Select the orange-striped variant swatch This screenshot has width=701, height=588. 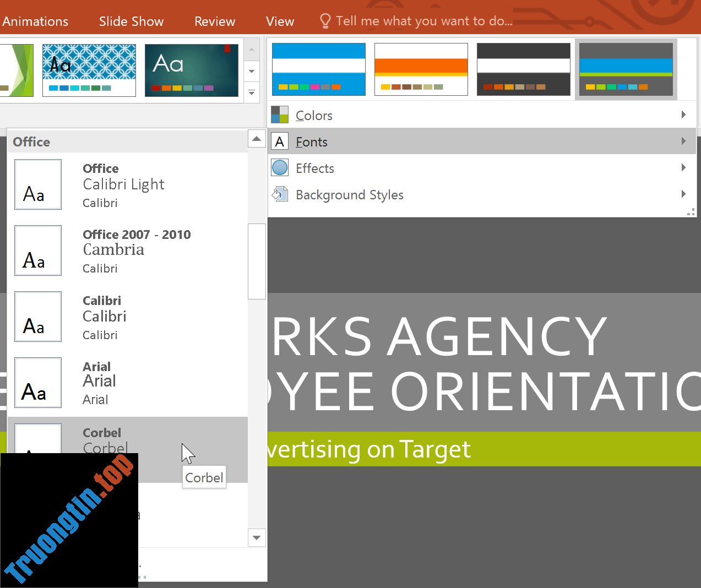tap(421, 68)
